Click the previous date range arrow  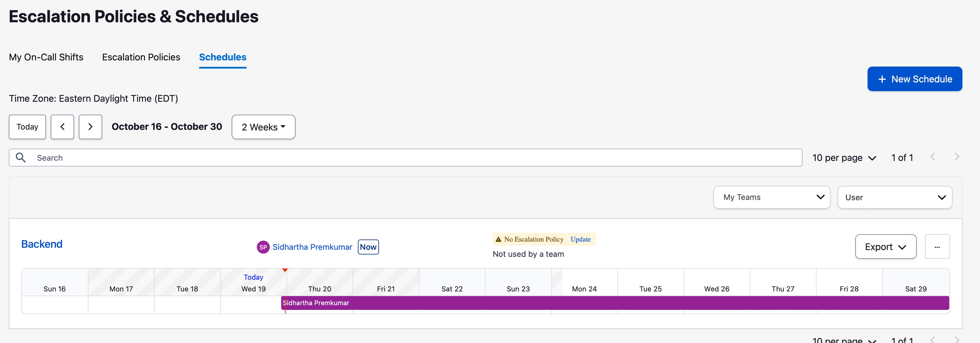pos(62,127)
